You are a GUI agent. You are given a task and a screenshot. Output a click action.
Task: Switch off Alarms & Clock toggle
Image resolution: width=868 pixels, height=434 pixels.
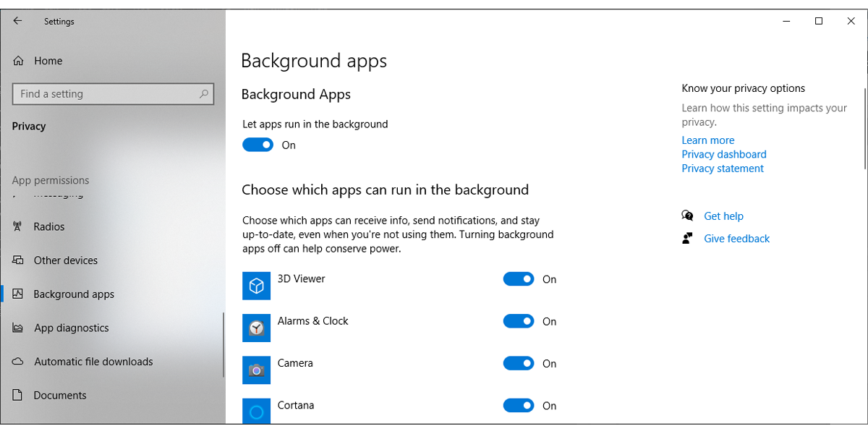[x=519, y=321]
